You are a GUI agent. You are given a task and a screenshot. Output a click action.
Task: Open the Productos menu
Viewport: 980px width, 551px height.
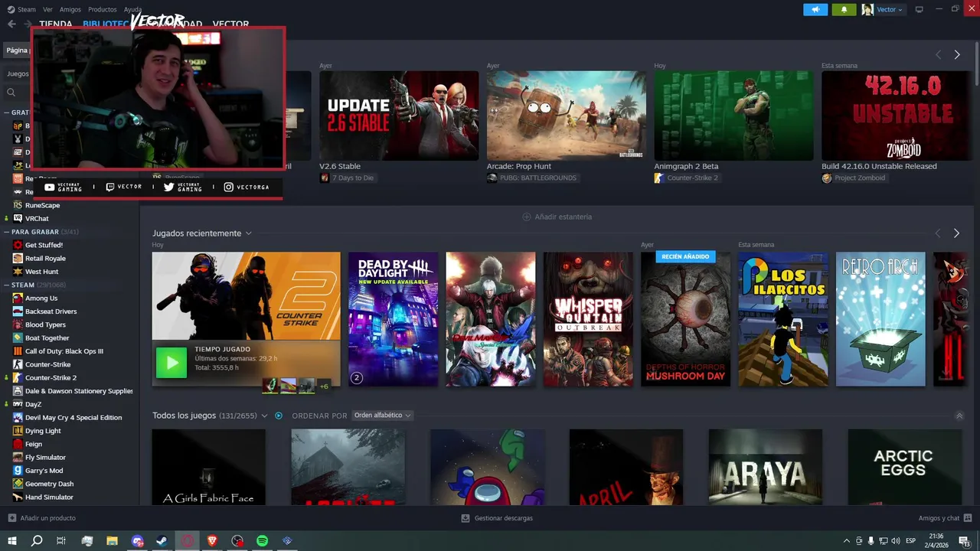[102, 9]
